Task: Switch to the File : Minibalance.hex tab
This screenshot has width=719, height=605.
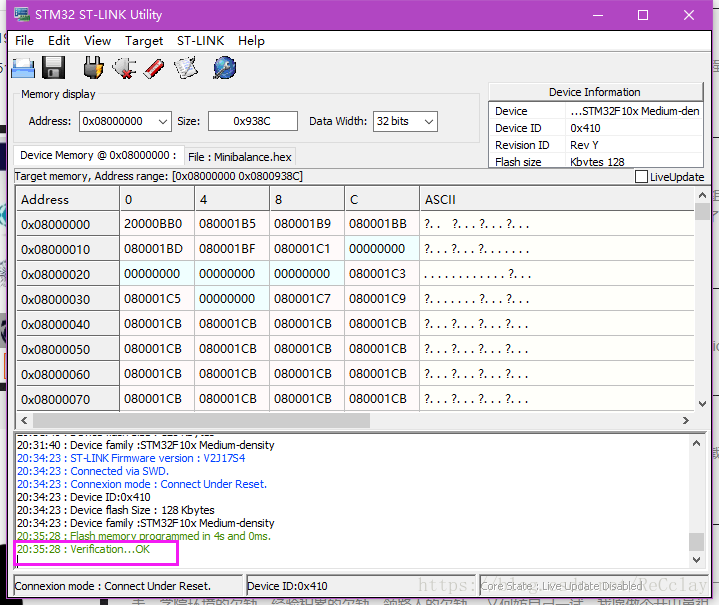Action: tap(239, 157)
